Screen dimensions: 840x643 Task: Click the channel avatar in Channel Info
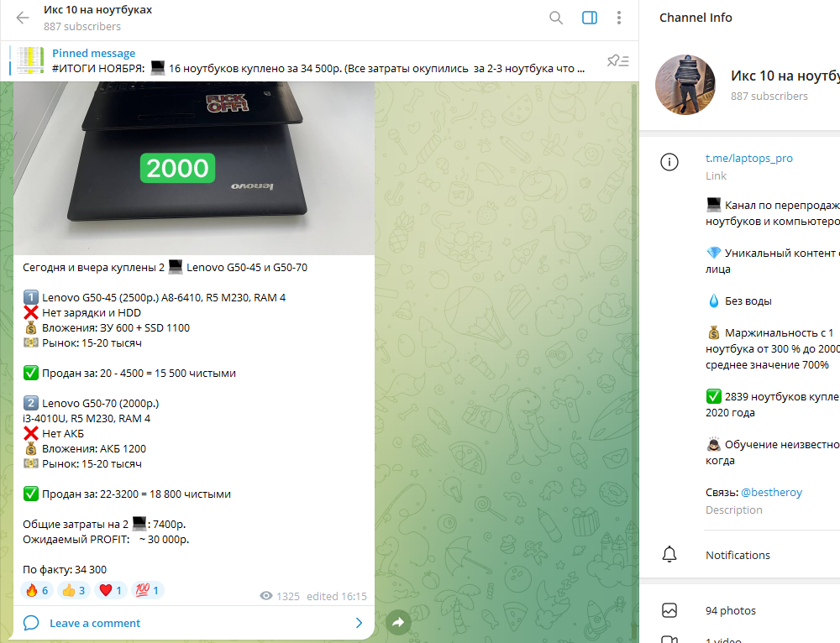tap(685, 85)
